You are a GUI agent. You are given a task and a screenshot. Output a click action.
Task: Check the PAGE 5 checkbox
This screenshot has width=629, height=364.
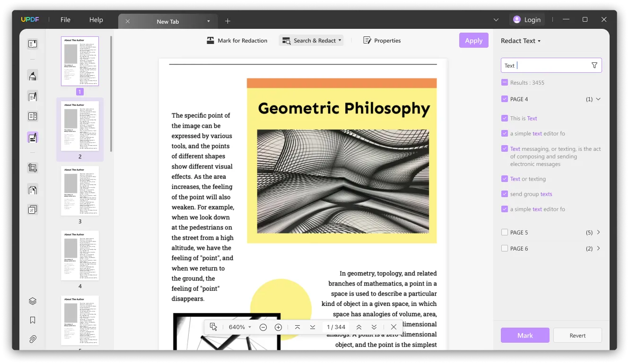(x=505, y=233)
